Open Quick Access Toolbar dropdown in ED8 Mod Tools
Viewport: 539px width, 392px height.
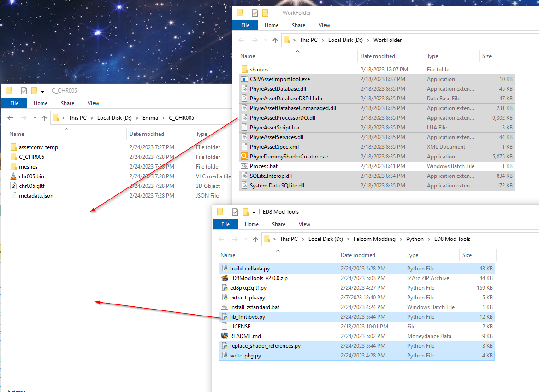click(x=254, y=212)
